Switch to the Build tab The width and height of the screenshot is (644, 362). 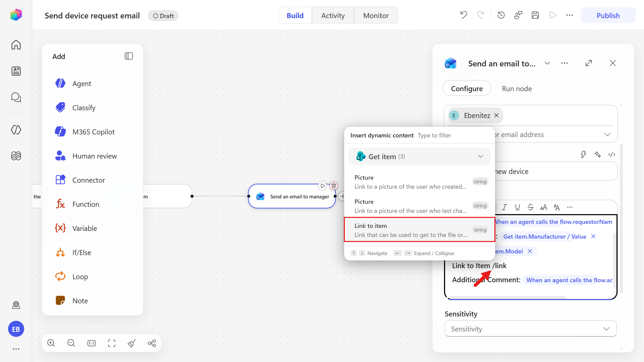click(x=295, y=15)
